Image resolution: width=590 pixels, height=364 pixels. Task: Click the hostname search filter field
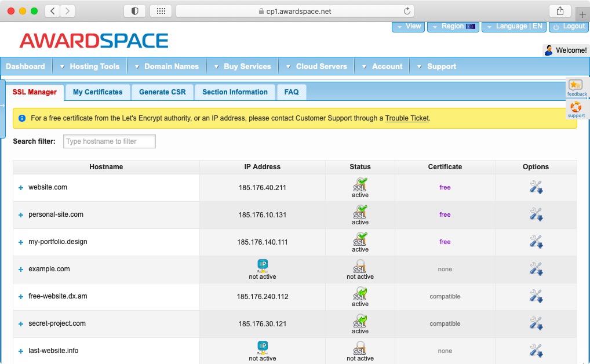tap(109, 141)
